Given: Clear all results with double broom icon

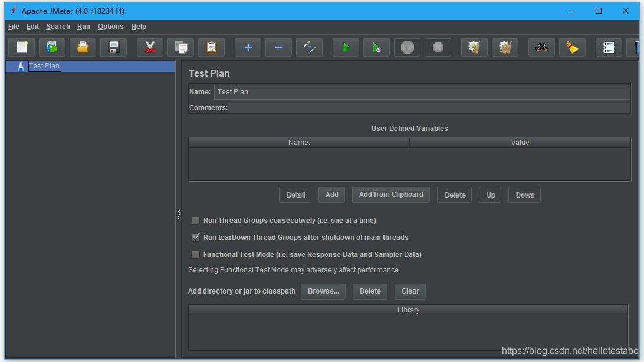Looking at the screenshot, I should (505, 48).
